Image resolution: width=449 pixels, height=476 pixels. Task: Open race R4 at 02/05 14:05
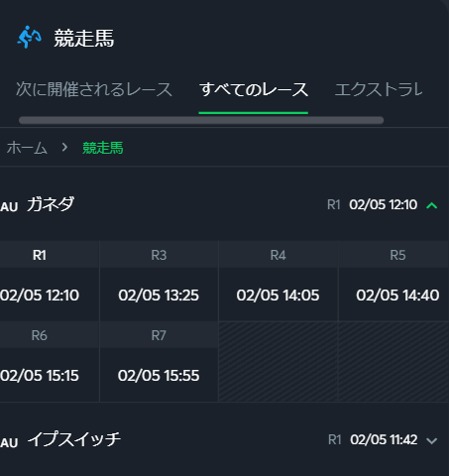point(279,281)
